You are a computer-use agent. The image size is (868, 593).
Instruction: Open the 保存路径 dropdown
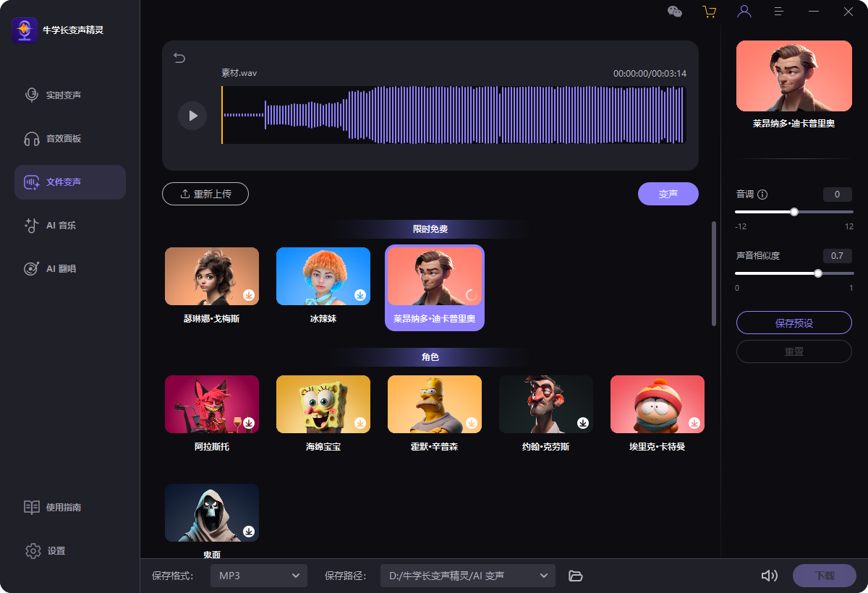(x=468, y=576)
